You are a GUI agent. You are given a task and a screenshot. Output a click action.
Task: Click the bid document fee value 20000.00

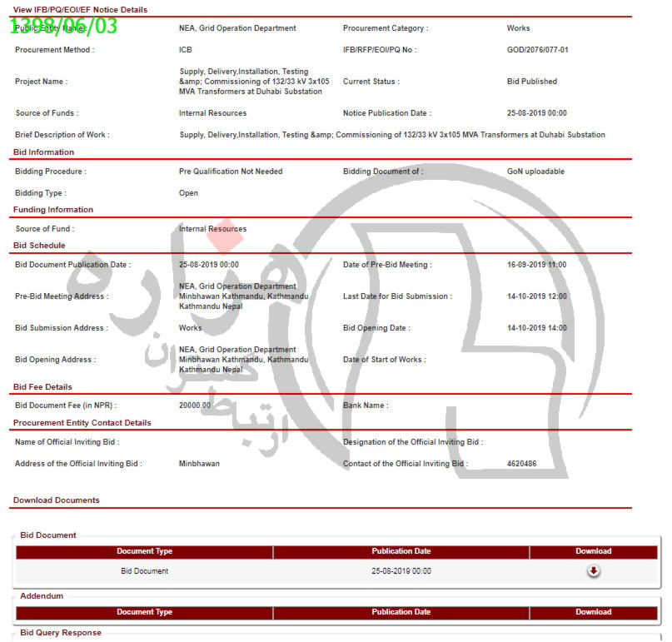pyautogui.click(x=195, y=406)
